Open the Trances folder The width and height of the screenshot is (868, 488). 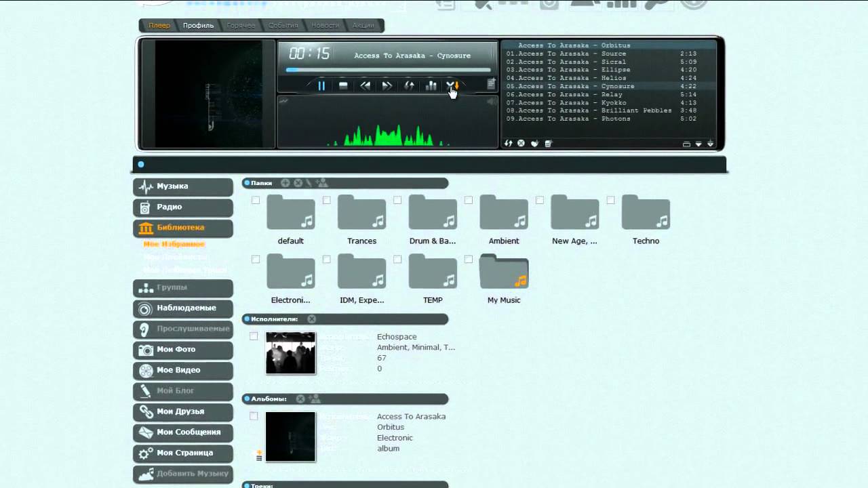pos(361,213)
